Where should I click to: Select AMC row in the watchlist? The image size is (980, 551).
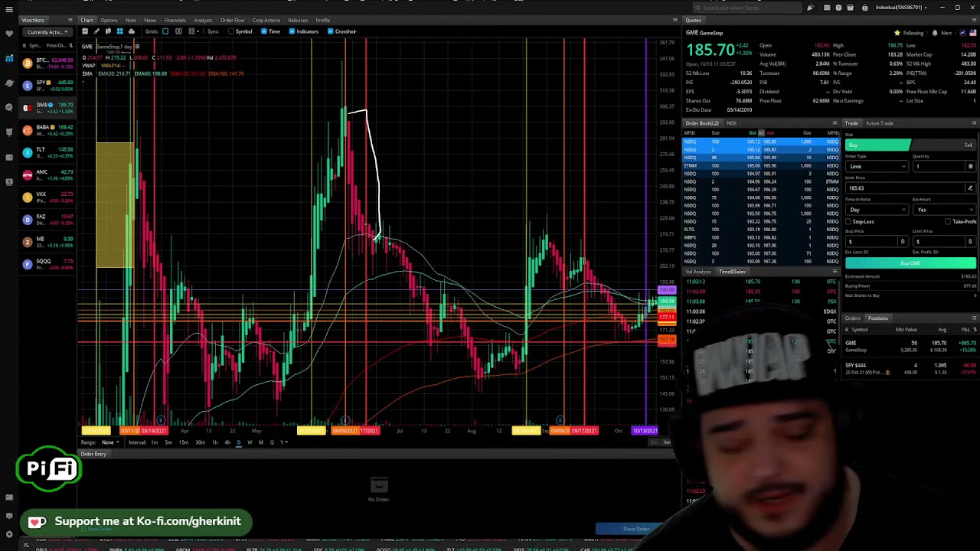[48, 174]
